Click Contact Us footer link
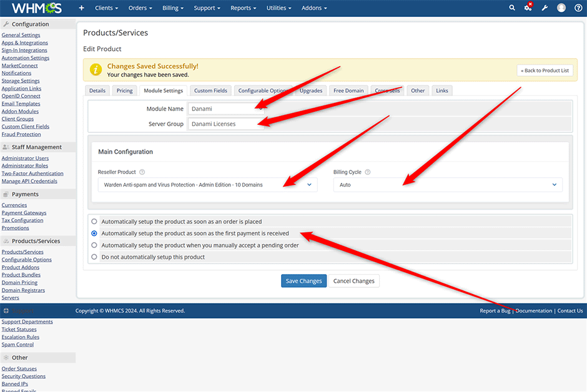The image size is (587, 392). coord(570,311)
